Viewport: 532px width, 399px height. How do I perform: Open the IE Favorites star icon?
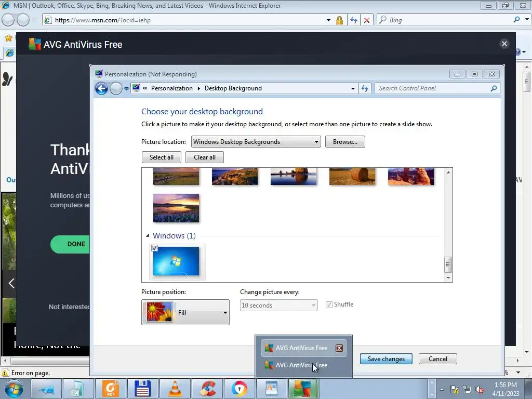pyautogui.click(x=8, y=37)
